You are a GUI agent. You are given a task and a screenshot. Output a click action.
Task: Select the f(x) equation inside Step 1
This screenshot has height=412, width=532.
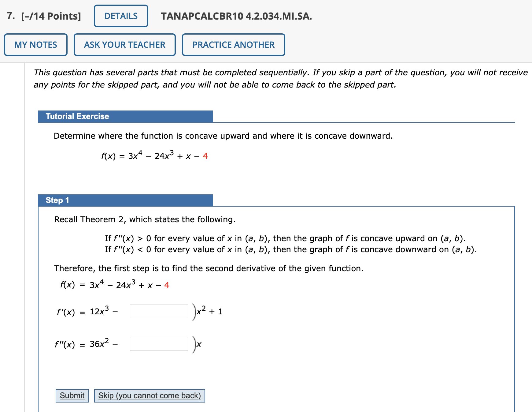[114, 285]
